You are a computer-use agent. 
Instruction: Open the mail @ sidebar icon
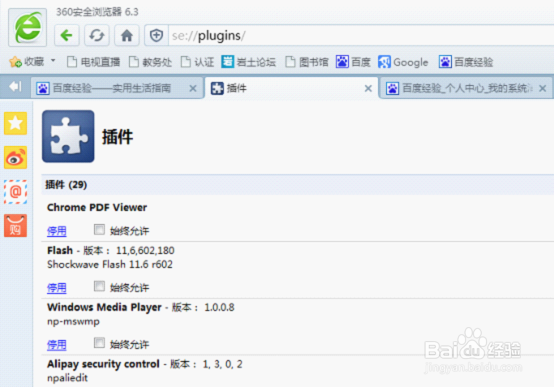click(x=16, y=192)
